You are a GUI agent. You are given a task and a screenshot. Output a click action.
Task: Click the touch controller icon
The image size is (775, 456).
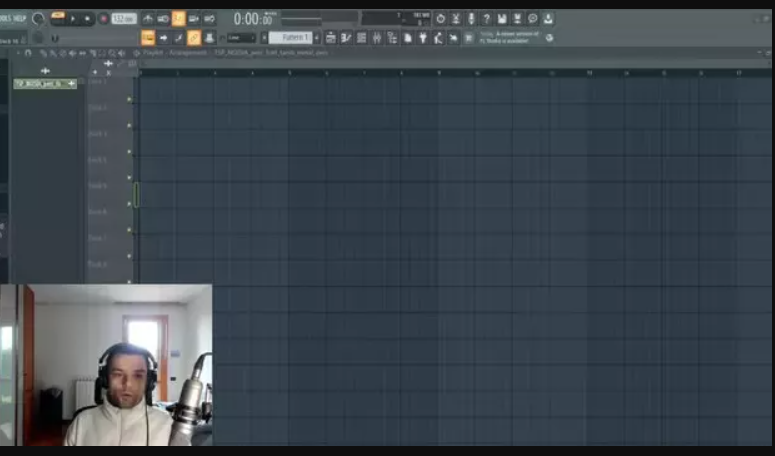pyautogui.click(x=454, y=38)
